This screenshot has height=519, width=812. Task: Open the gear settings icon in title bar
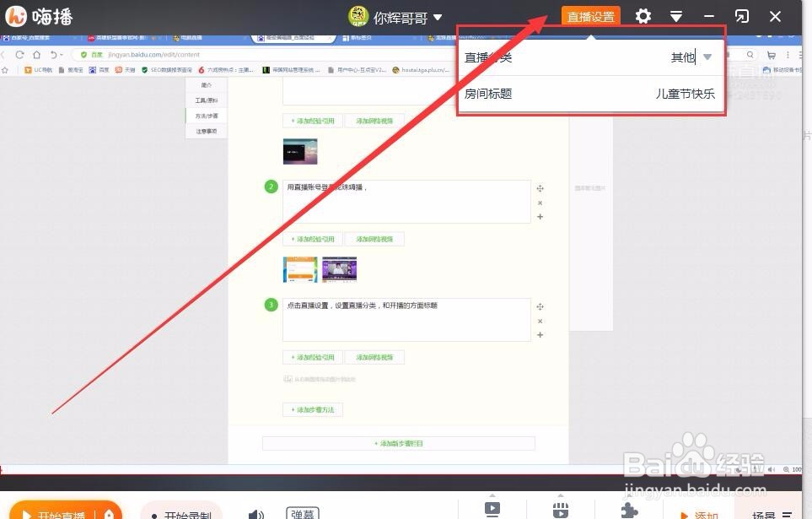coord(643,16)
